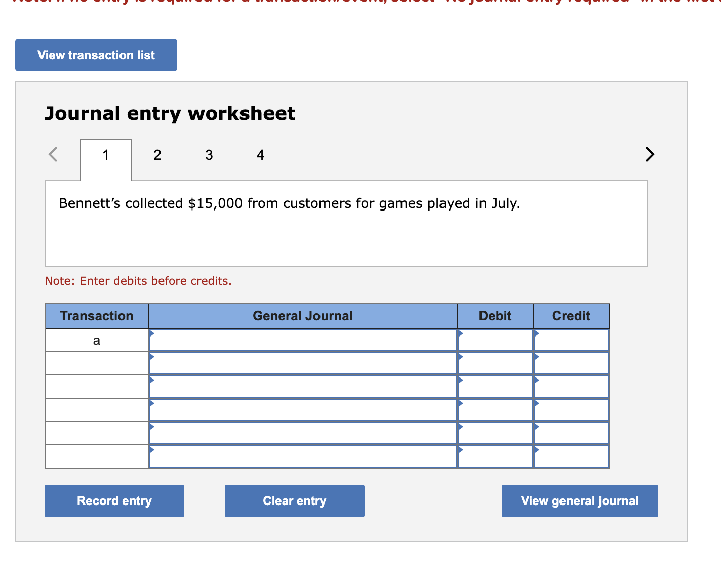Select worksheet tab 1
The width and height of the screenshot is (721, 588).
106,155
